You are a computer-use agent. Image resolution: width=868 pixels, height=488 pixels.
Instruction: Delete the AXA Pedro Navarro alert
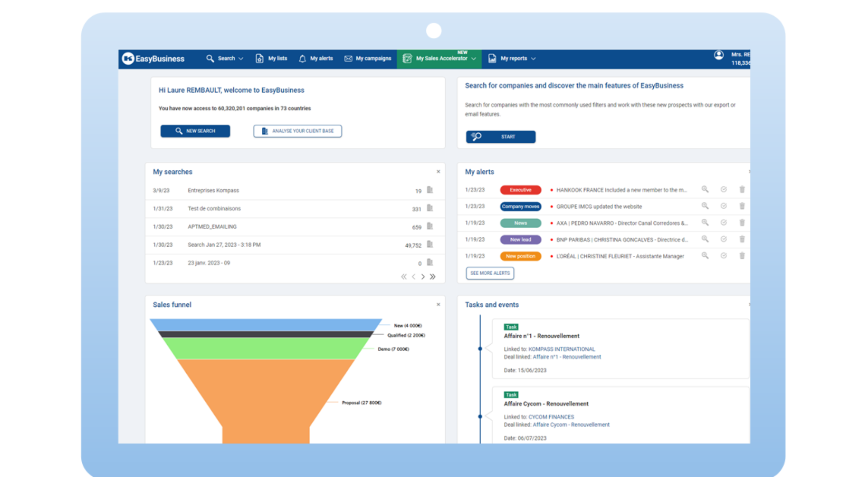pos(742,223)
